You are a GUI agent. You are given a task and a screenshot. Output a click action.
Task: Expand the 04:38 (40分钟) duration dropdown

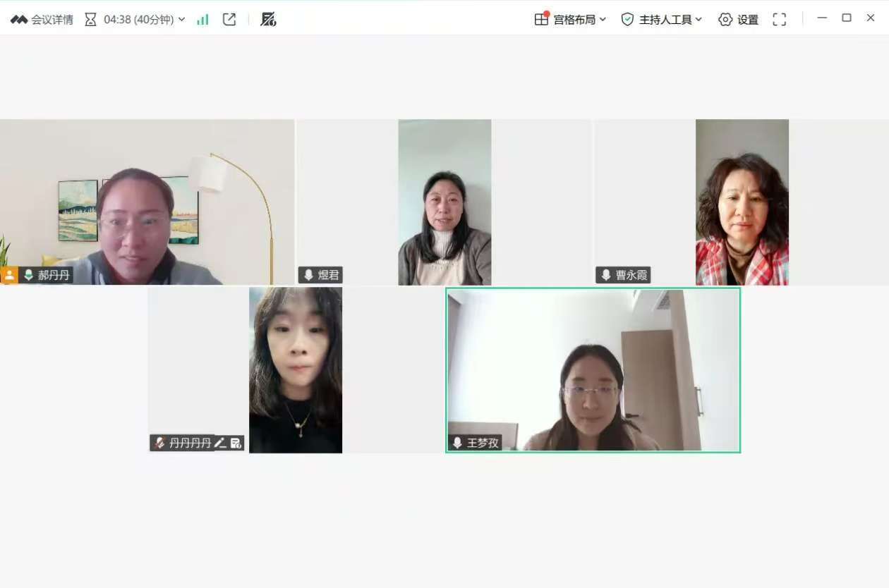tap(181, 20)
